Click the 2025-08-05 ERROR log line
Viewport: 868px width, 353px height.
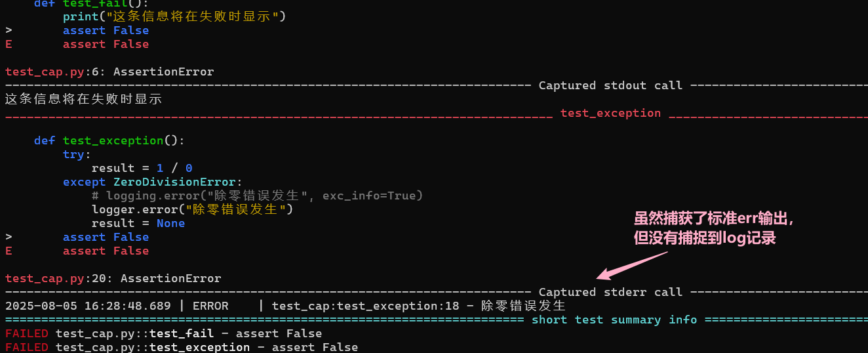click(285, 306)
